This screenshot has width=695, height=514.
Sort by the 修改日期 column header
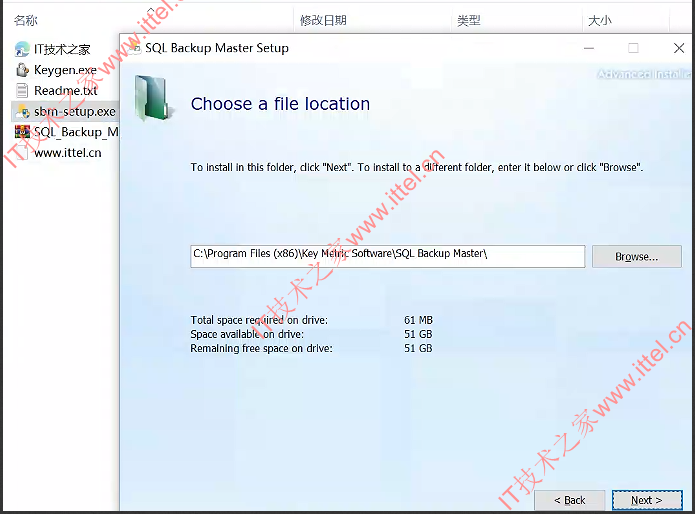pos(323,20)
